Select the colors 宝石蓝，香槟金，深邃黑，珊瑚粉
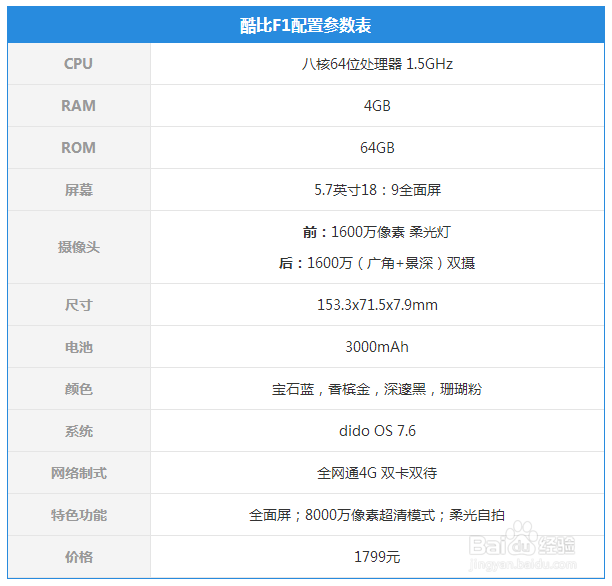The width and height of the screenshot is (612, 586). coord(377,389)
